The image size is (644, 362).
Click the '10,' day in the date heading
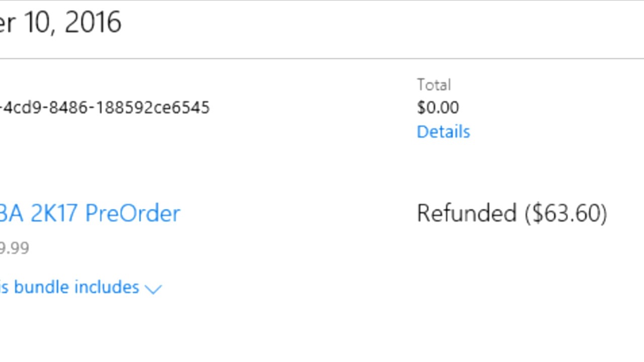[40, 23]
